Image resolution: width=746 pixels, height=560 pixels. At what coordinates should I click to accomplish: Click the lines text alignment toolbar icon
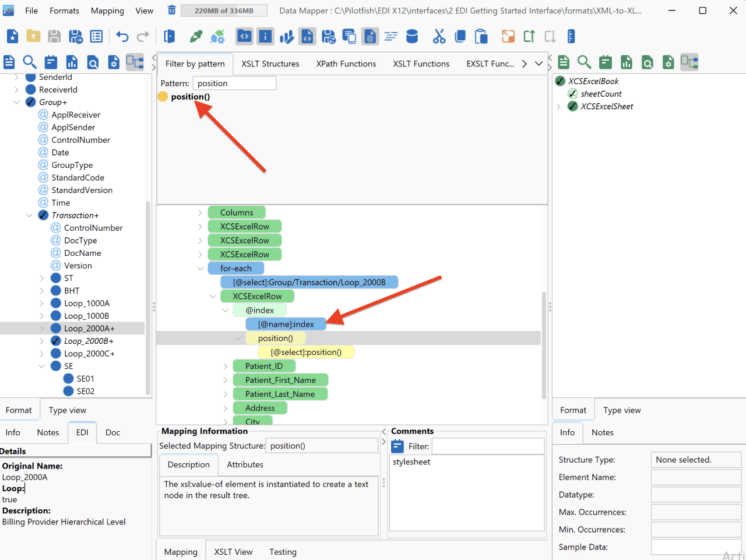(390, 37)
